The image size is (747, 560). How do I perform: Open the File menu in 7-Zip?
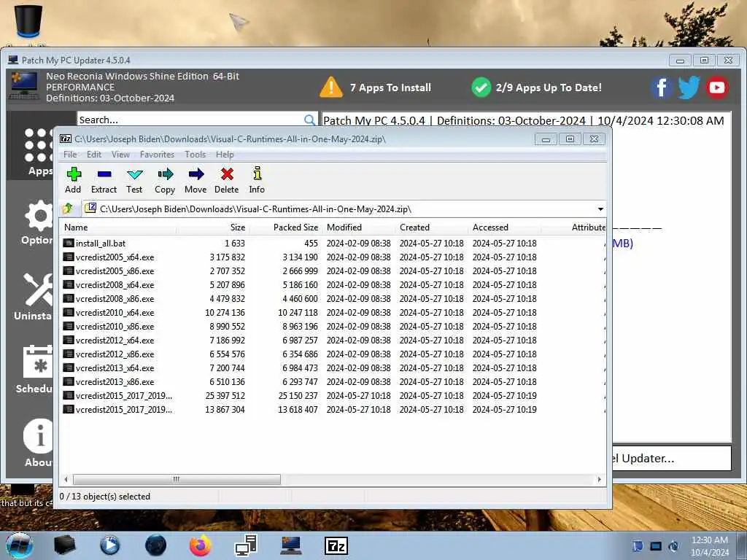[70, 155]
